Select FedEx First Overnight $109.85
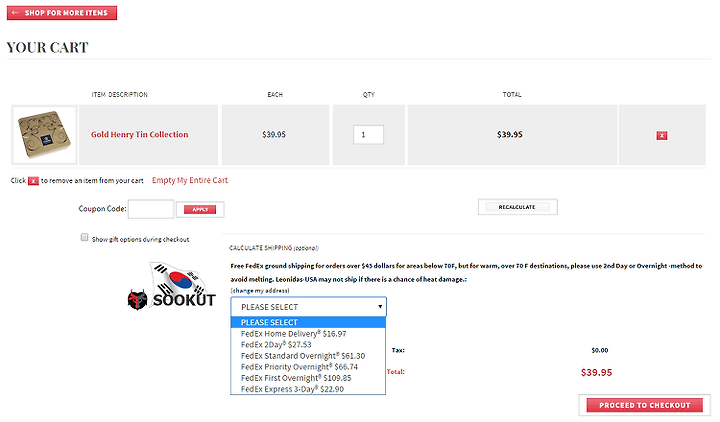The width and height of the screenshot is (720, 422). [308, 378]
